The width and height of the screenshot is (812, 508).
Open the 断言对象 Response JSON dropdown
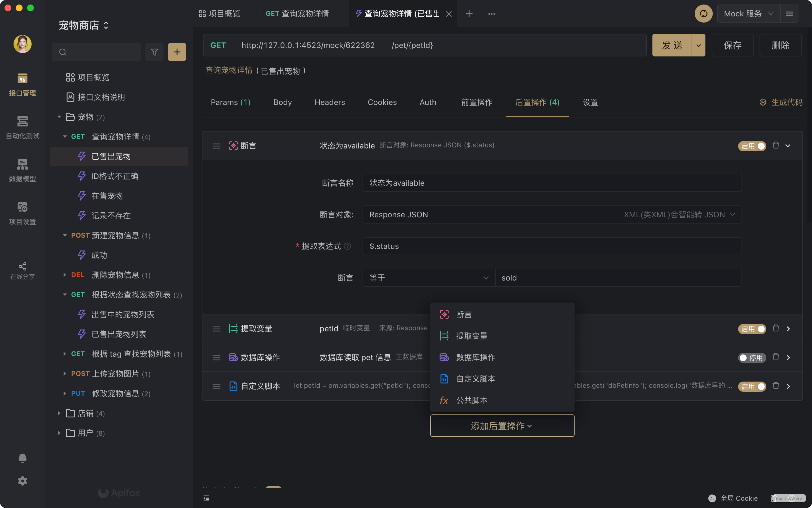tap(552, 214)
